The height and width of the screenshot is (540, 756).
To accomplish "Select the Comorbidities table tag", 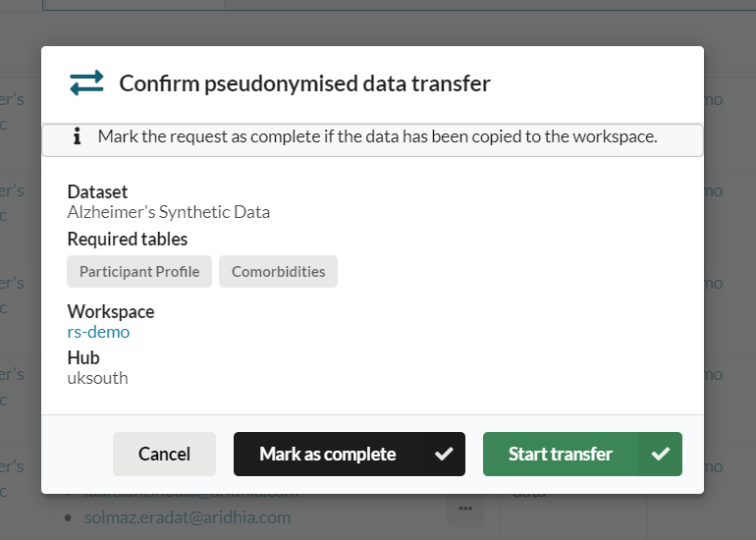I will pos(278,272).
